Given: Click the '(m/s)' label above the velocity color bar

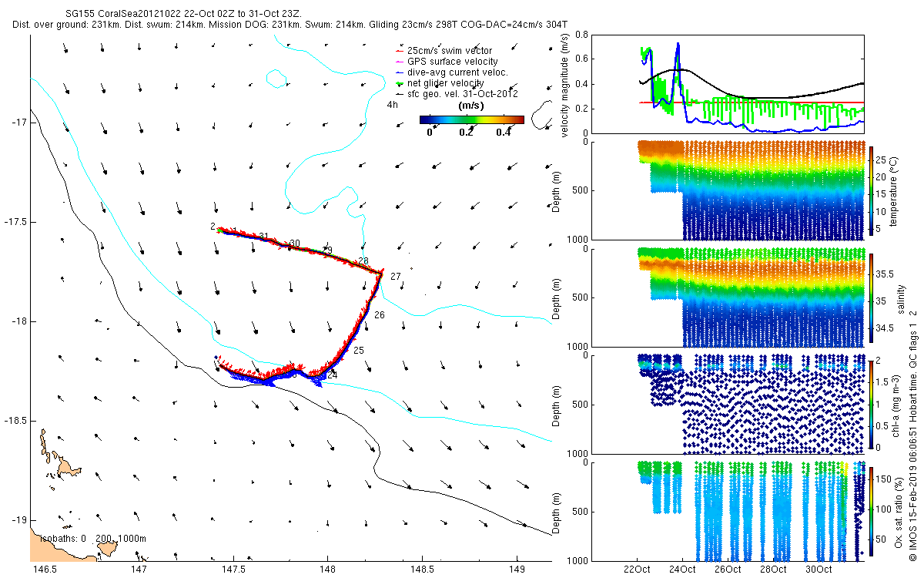Looking at the screenshot, I should [x=470, y=106].
